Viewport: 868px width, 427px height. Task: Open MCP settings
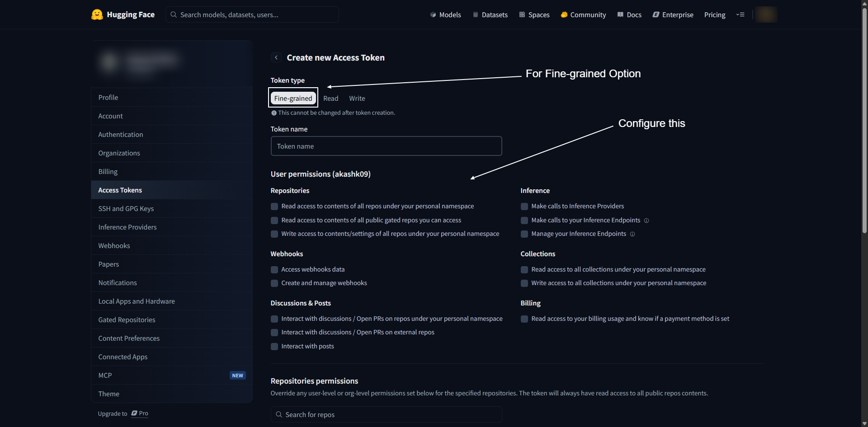point(172,375)
